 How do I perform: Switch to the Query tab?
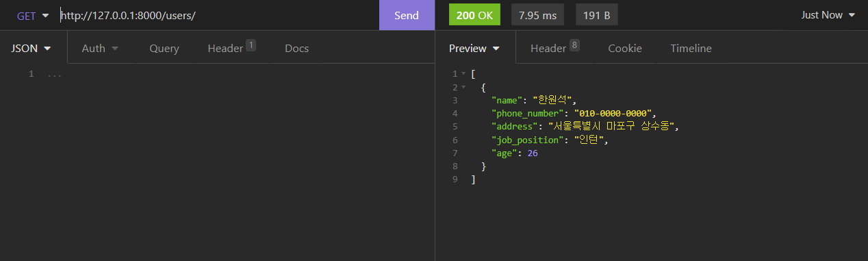(164, 48)
